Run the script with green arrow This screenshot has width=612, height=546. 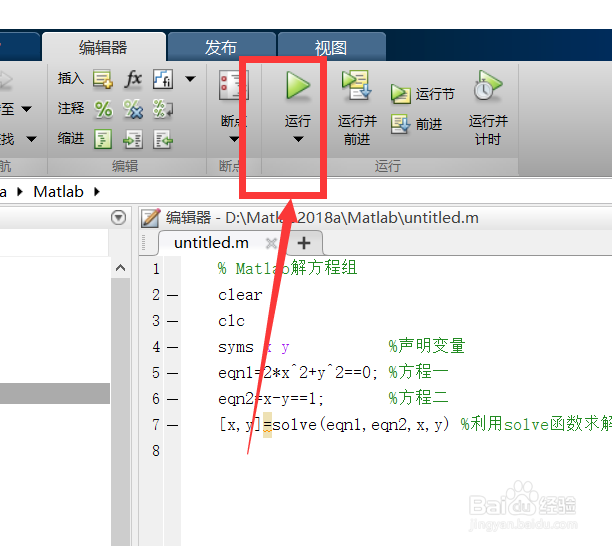298,85
